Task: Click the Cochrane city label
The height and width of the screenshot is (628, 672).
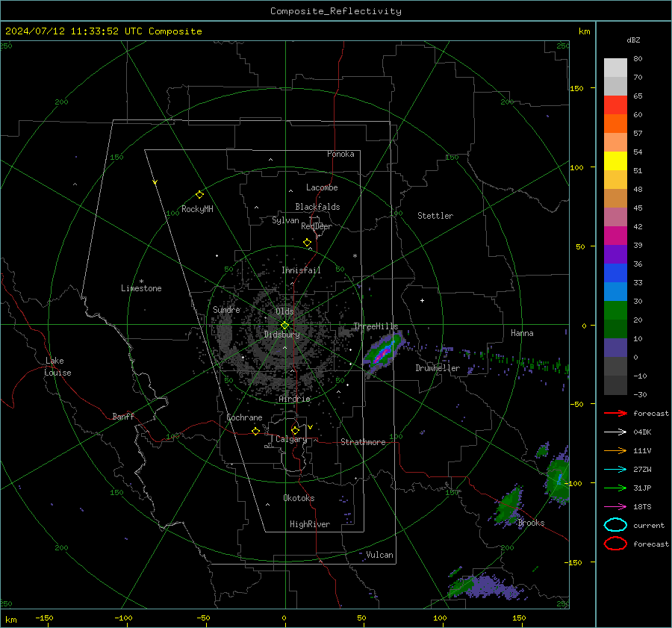Action: [244, 417]
